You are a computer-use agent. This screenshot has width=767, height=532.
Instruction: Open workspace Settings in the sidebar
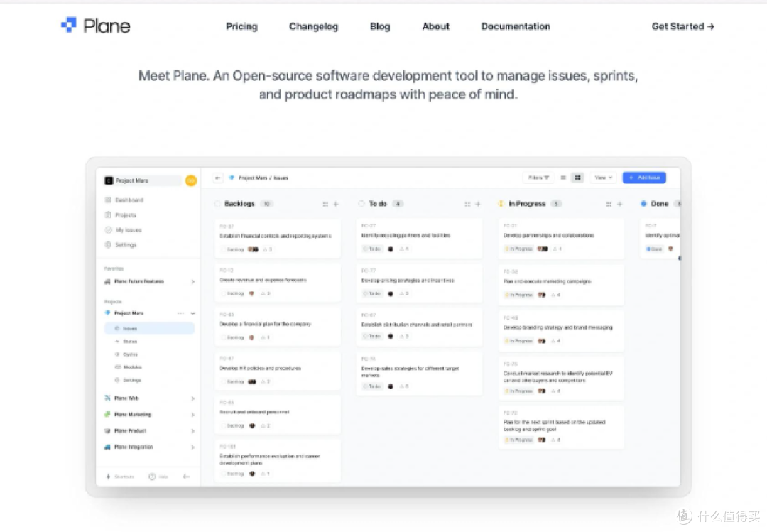click(121, 245)
